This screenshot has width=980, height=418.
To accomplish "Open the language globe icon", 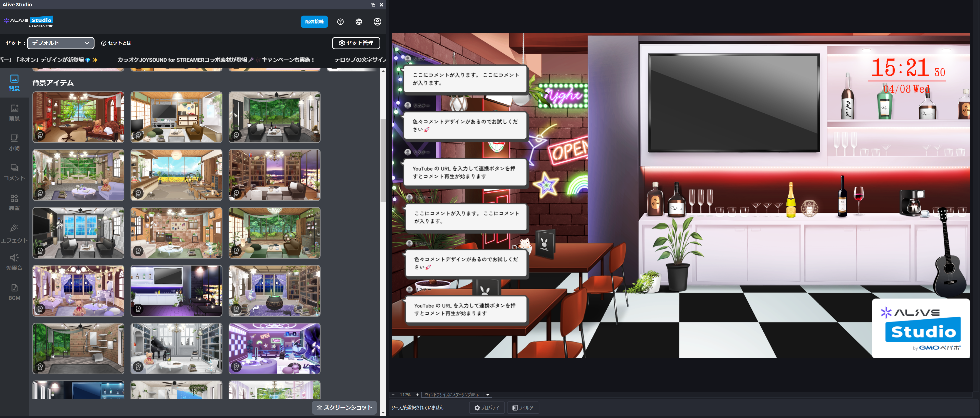I will pyautogui.click(x=359, y=22).
